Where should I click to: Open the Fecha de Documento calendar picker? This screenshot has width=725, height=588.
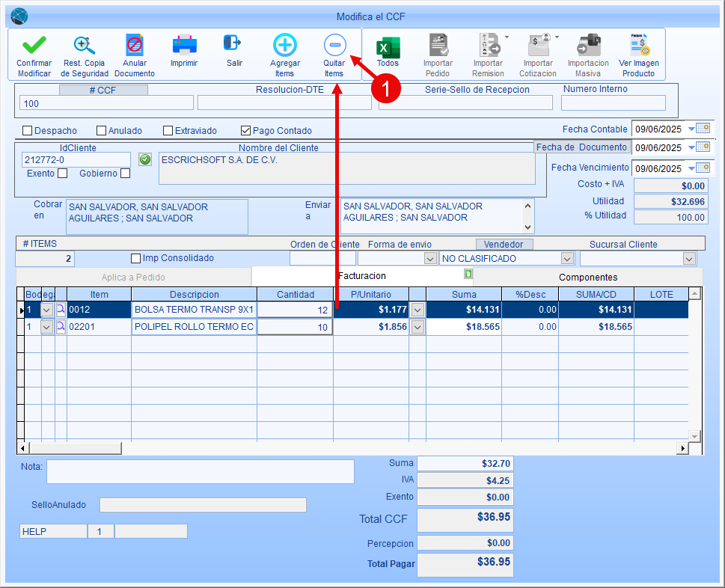tap(703, 147)
